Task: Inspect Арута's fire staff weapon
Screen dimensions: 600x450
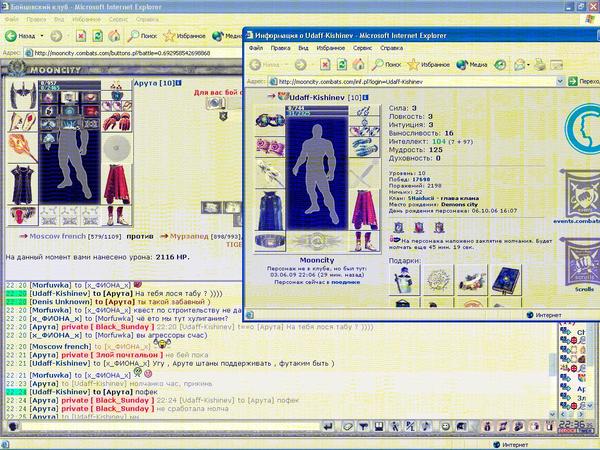Action: tap(22, 147)
